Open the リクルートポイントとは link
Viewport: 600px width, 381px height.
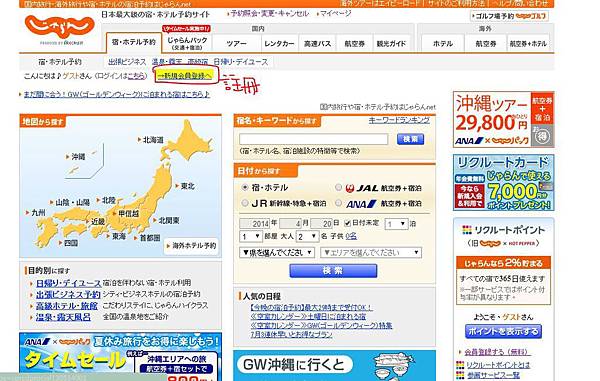point(498,365)
